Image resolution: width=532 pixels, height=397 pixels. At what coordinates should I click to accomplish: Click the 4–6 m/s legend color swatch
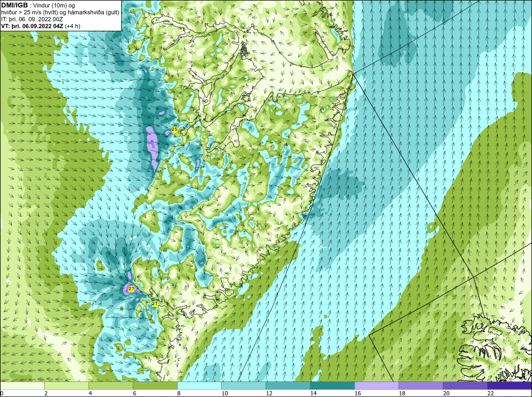tap(111, 386)
